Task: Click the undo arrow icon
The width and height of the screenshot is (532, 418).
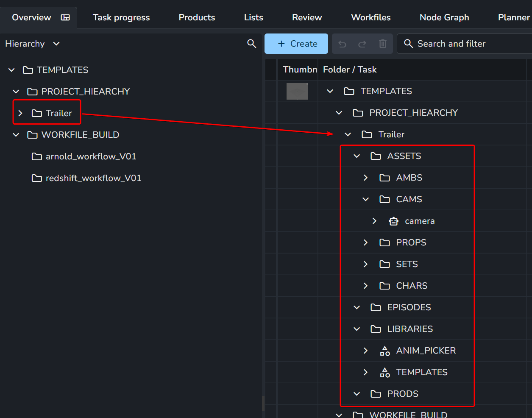Action: tap(343, 44)
